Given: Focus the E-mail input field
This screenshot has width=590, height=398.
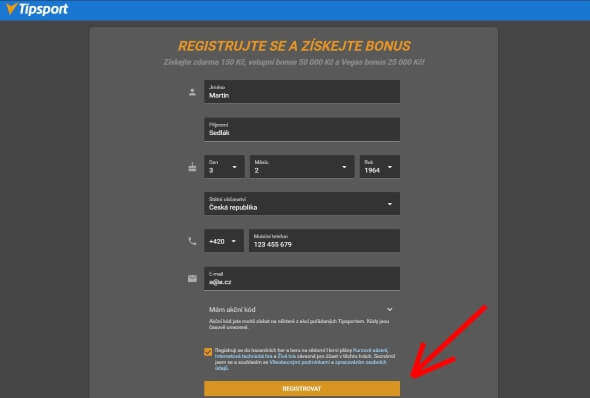Looking at the screenshot, I should click(x=302, y=278).
